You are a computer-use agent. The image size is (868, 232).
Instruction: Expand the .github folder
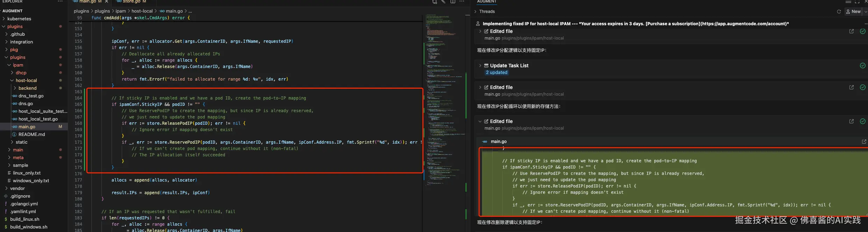point(34,34)
